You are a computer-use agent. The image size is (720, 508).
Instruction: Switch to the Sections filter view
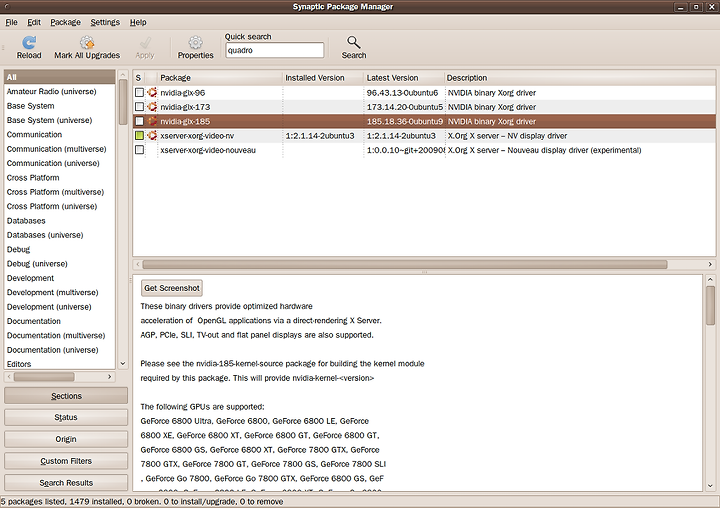click(66, 396)
